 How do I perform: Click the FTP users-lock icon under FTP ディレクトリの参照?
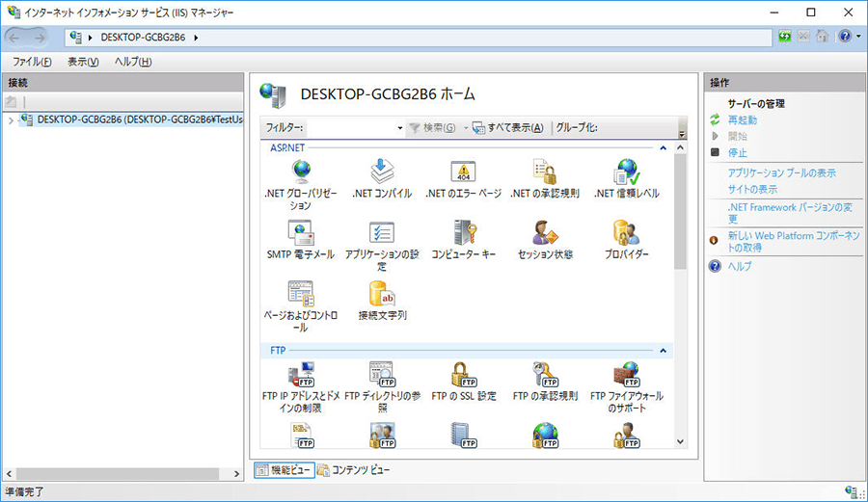click(x=383, y=436)
